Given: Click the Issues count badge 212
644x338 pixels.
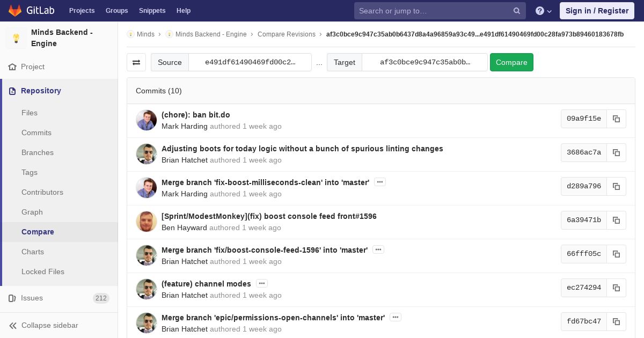Looking at the screenshot, I should tap(101, 298).
